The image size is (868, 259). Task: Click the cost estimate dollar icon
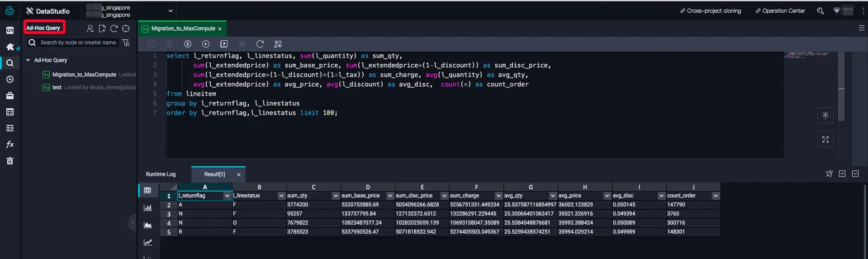click(188, 44)
